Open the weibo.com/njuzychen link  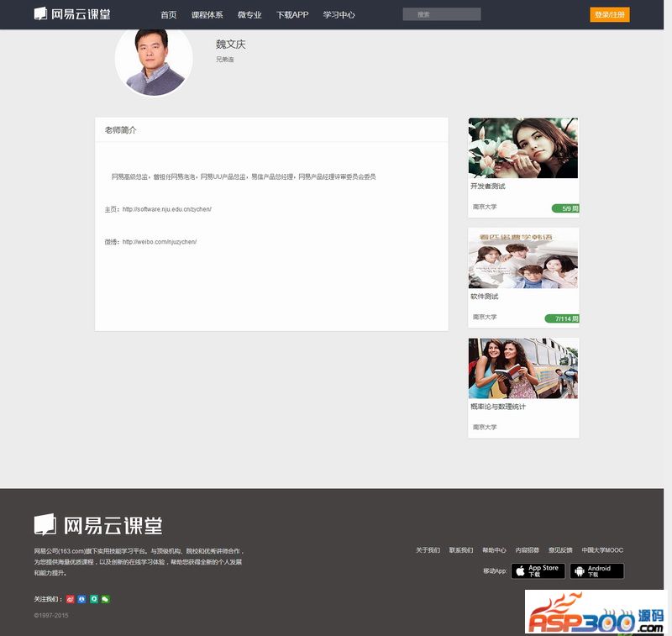[160, 242]
